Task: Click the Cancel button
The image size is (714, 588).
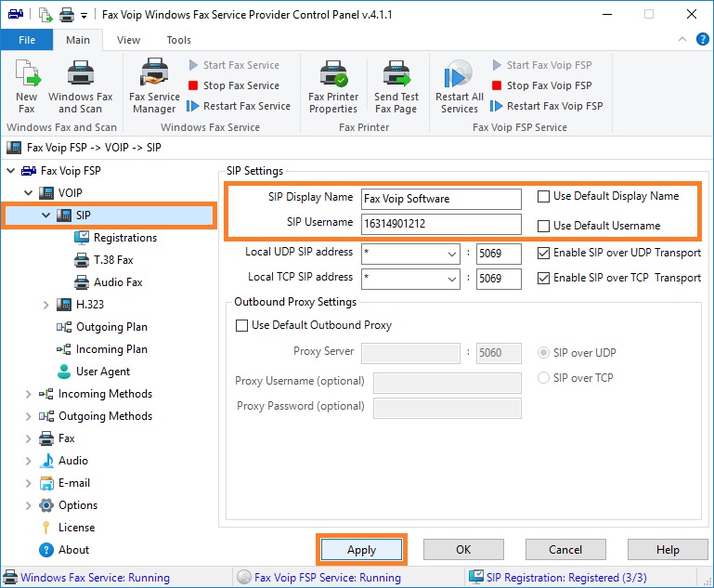Action: click(x=565, y=550)
